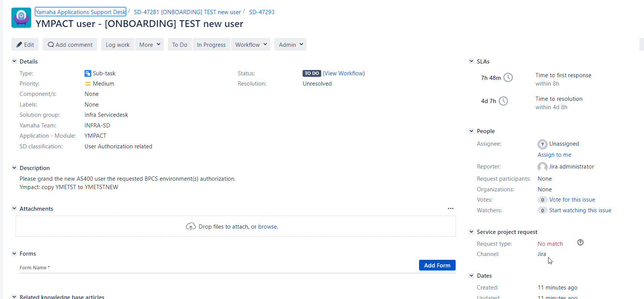Open parent issue SD-47281 link

point(187,12)
